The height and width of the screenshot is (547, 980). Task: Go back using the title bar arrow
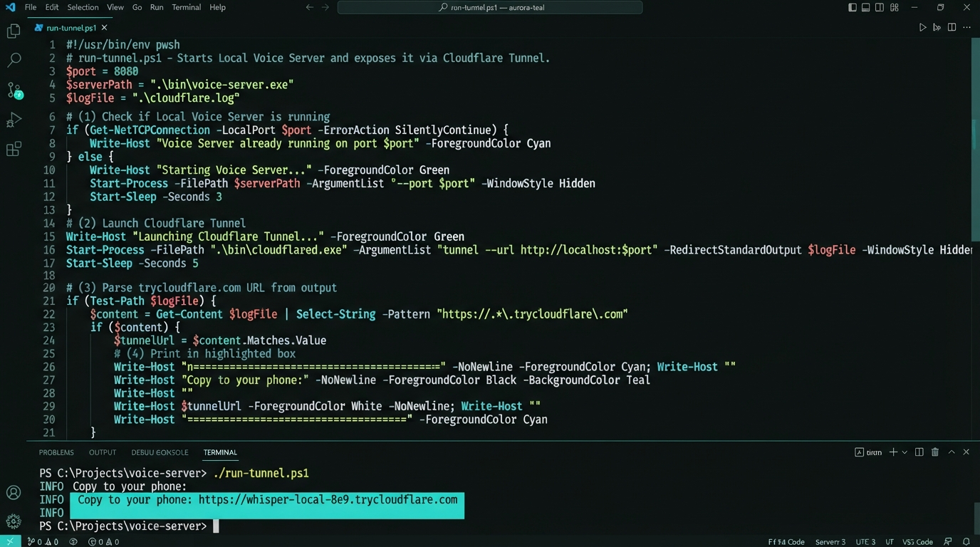click(309, 7)
